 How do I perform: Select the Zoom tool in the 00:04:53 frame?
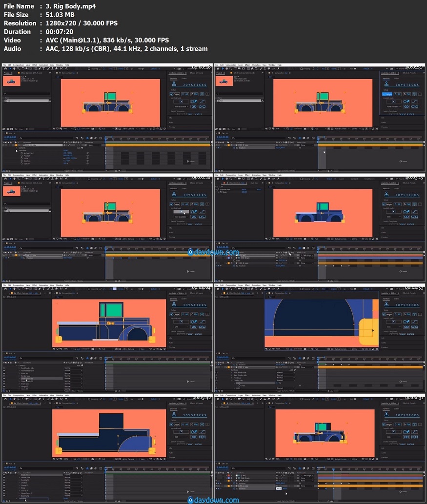coord(230,289)
